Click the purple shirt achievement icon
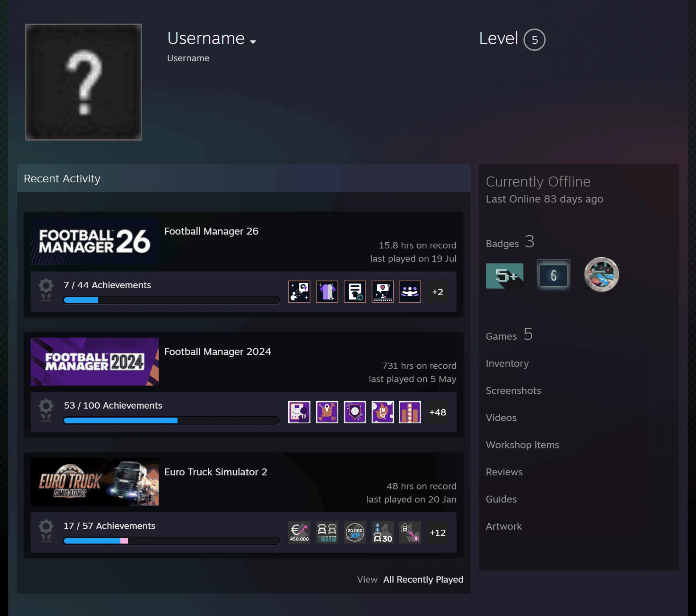This screenshot has height=616, width=696. (327, 292)
